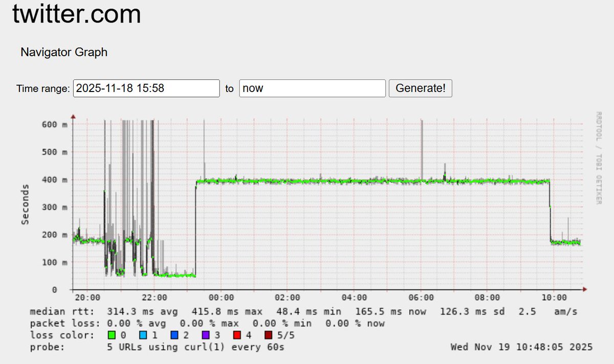The height and width of the screenshot is (364, 614).
Task: Click the loss color: label
Action: point(61,335)
